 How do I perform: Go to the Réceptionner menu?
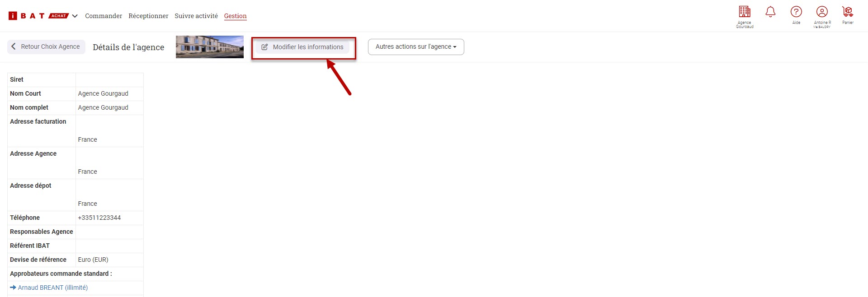[148, 16]
